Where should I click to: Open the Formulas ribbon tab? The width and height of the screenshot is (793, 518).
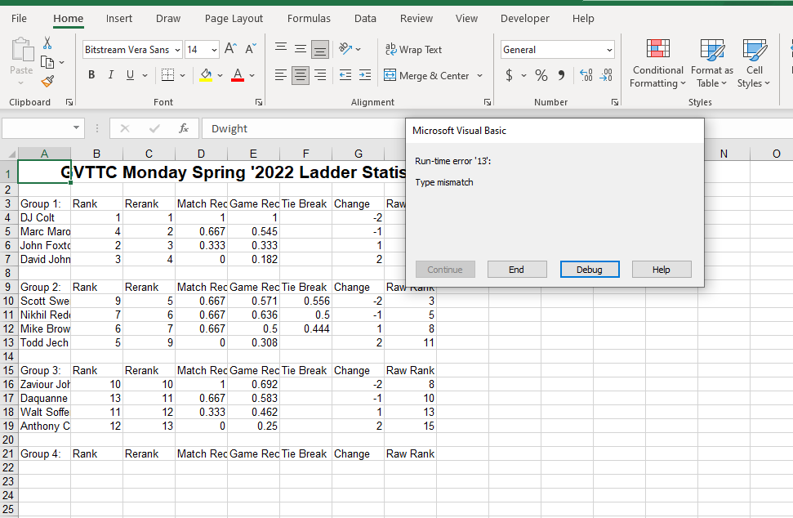(x=308, y=18)
